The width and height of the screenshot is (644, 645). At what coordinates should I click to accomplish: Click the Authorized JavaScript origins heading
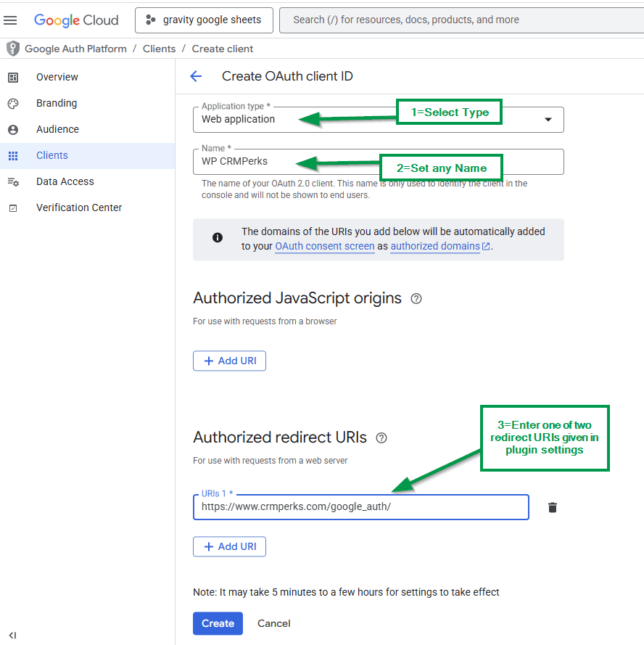click(297, 298)
